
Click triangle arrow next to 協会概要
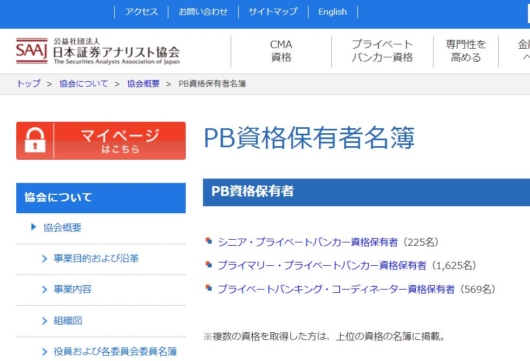[x=33, y=227]
